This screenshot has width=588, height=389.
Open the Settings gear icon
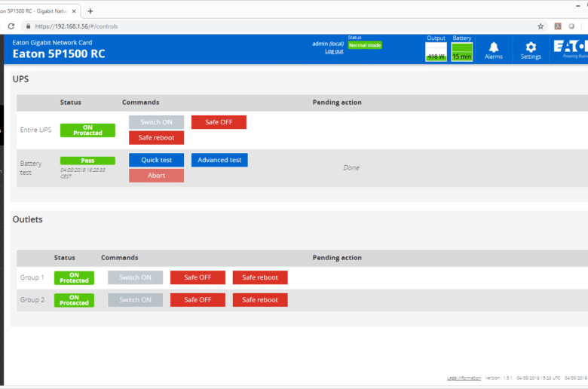coord(531,51)
